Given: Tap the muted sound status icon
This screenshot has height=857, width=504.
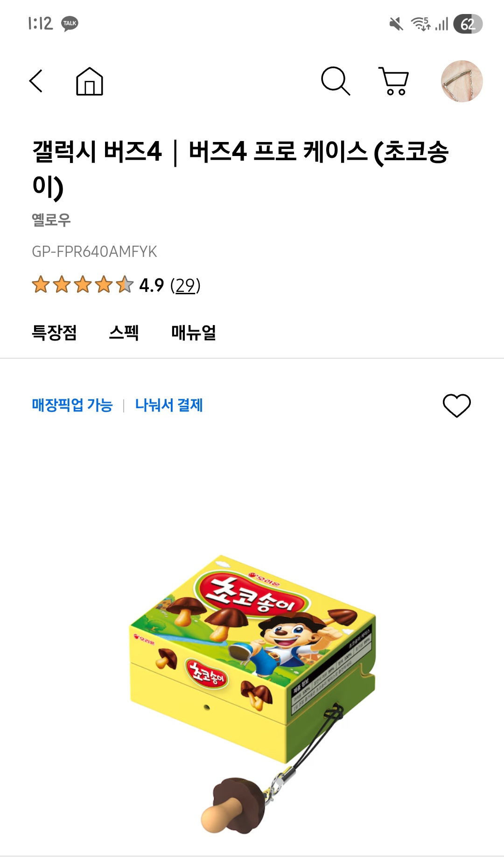Looking at the screenshot, I should click(x=396, y=23).
